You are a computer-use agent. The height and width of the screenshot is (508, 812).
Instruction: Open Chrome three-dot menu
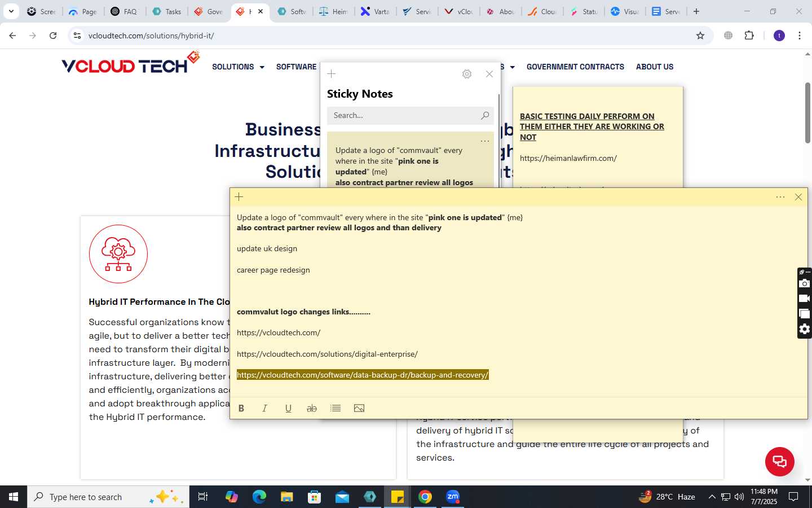pos(800,36)
